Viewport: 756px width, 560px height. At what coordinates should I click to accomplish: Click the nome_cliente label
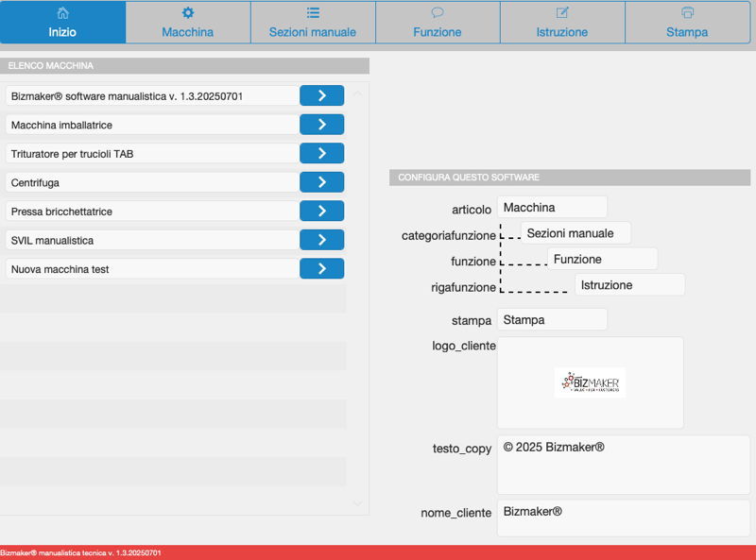coord(456,513)
